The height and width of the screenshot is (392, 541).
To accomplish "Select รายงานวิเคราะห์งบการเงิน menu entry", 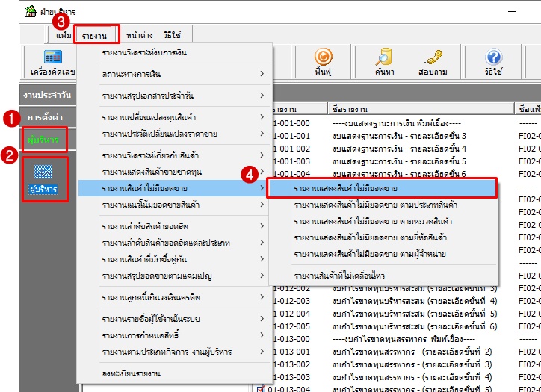I will click(173, 52).
